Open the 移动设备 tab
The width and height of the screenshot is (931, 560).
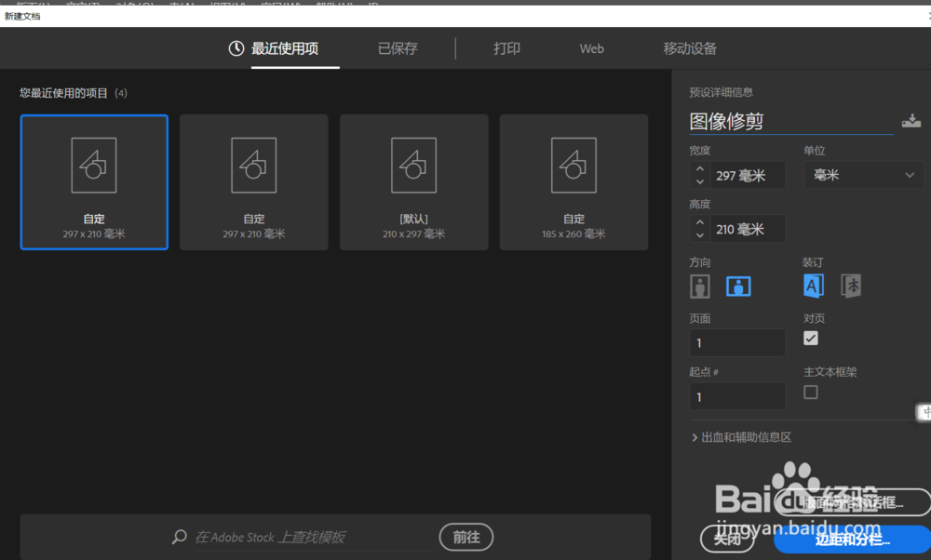tap(690, 48)
